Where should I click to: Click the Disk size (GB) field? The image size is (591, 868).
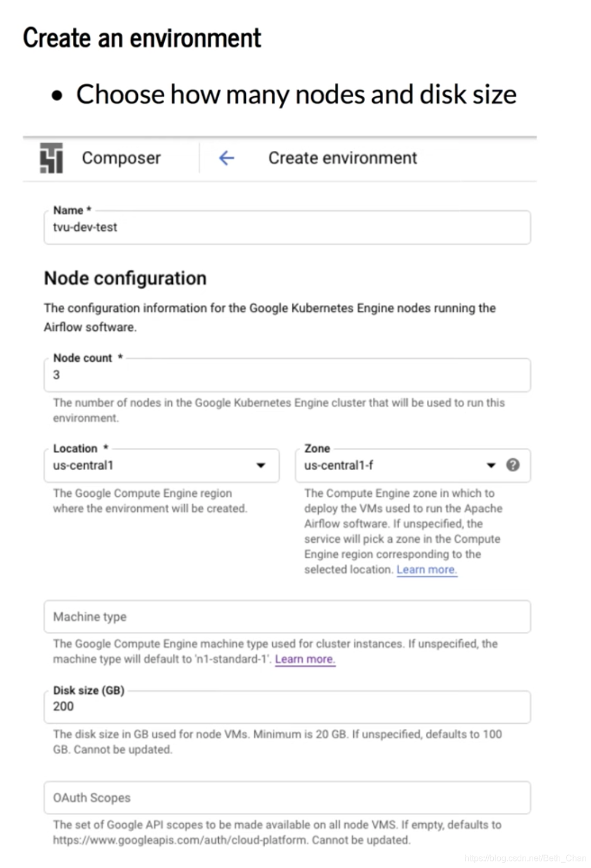tap(287, 707)
